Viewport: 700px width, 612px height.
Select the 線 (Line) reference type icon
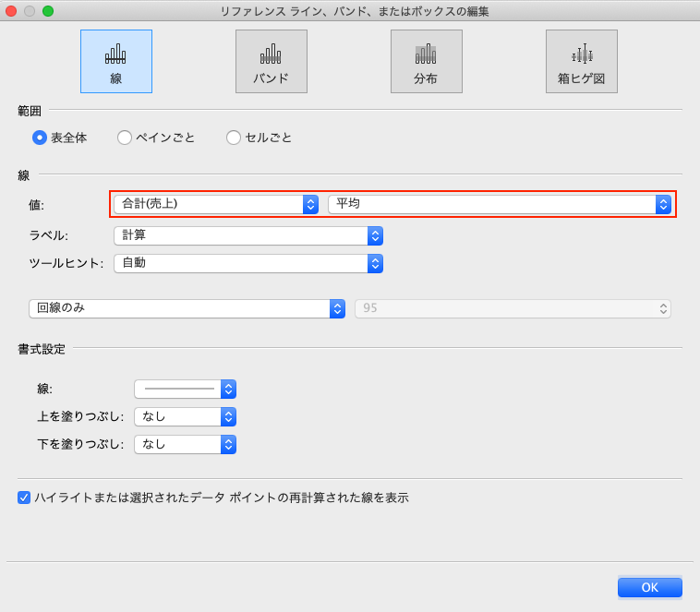pos(115,61)
